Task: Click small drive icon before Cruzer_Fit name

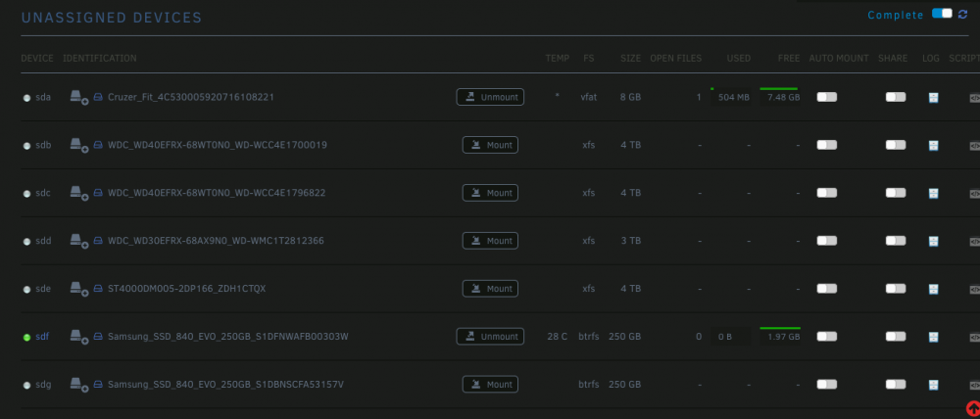Action: coord(98,98)
